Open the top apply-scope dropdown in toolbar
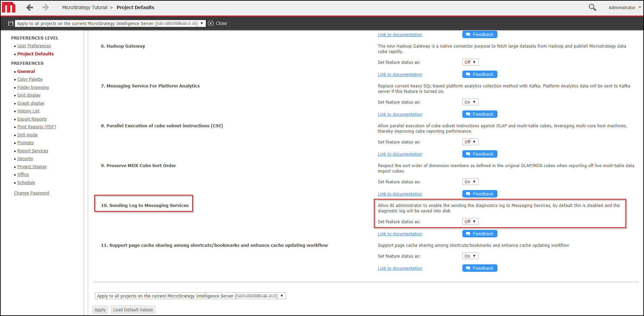This screenshot has height=316, width=644. point(110,23)
